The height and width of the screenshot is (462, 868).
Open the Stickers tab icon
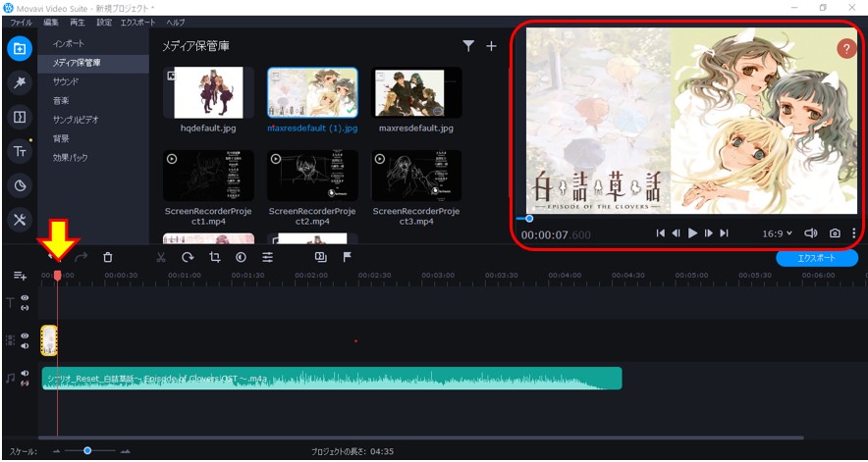tap(20, 185)
